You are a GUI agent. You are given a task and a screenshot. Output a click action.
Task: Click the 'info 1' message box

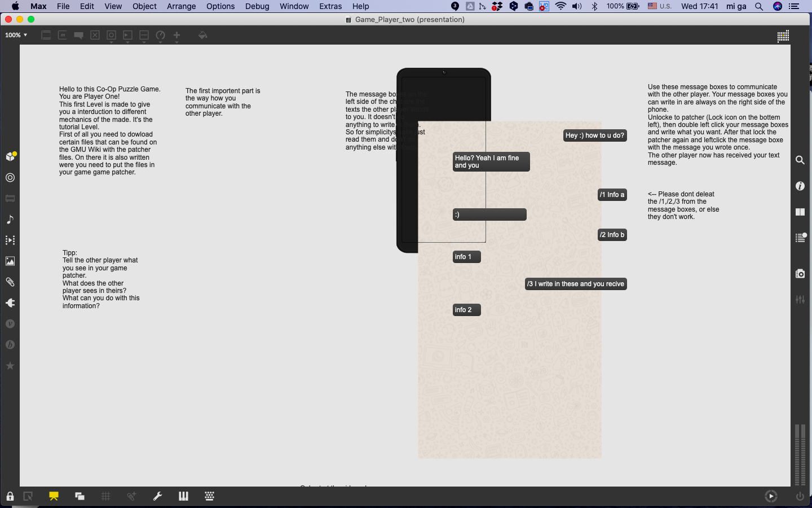pos(466,257)
